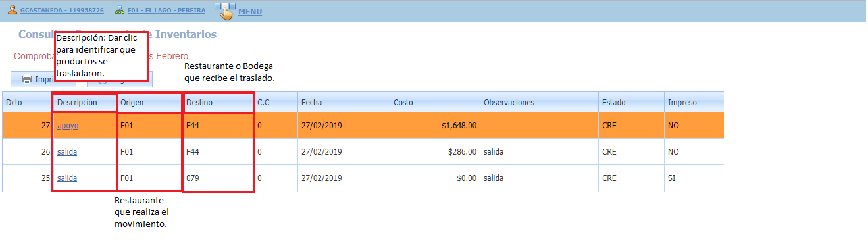
Task: Click the network icon beside F01 - EL LAGO
Action: 119,11
